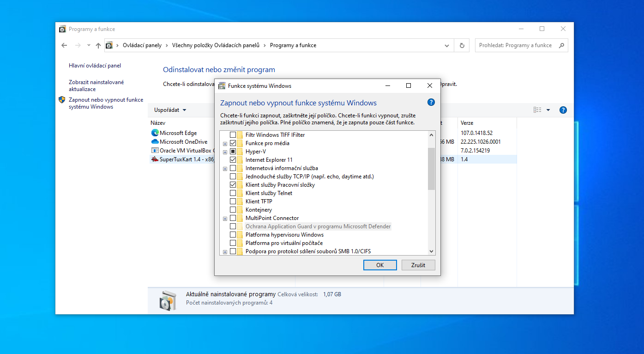The image size is (644, 354).
Task: Toggle Funkce pro média checkbox
Action: tap(233, 143)
